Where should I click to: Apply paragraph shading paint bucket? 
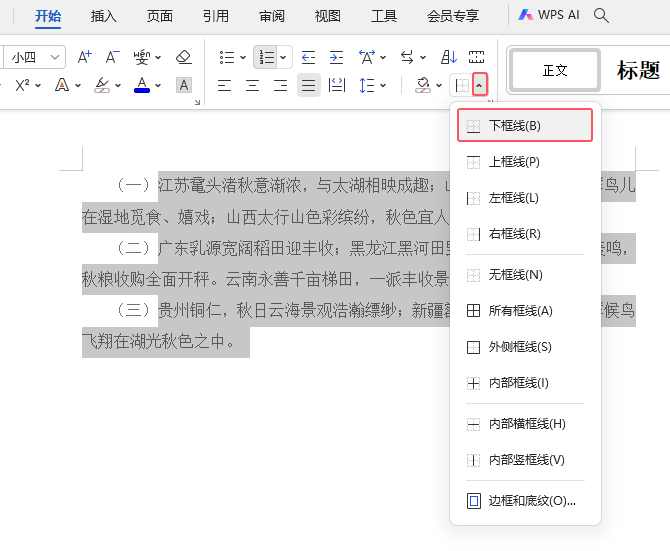(x=423, y=85)
